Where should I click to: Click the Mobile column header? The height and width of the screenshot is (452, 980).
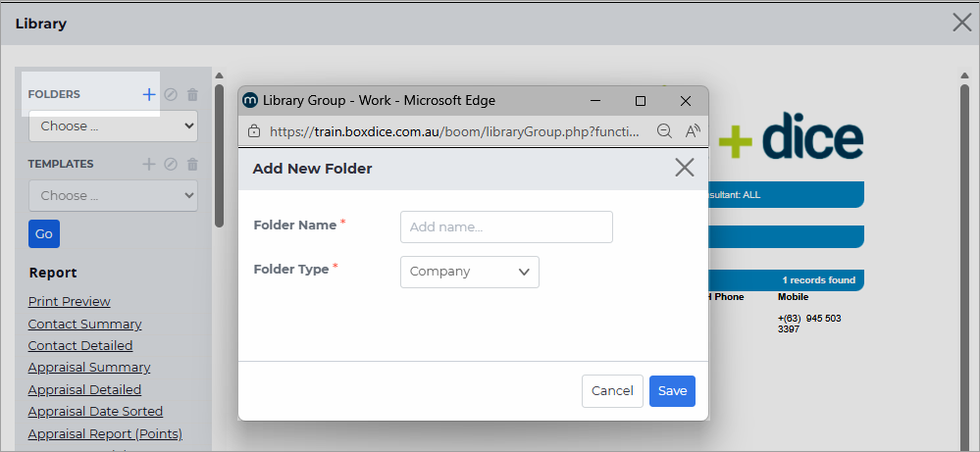click(x=794, y=297)
